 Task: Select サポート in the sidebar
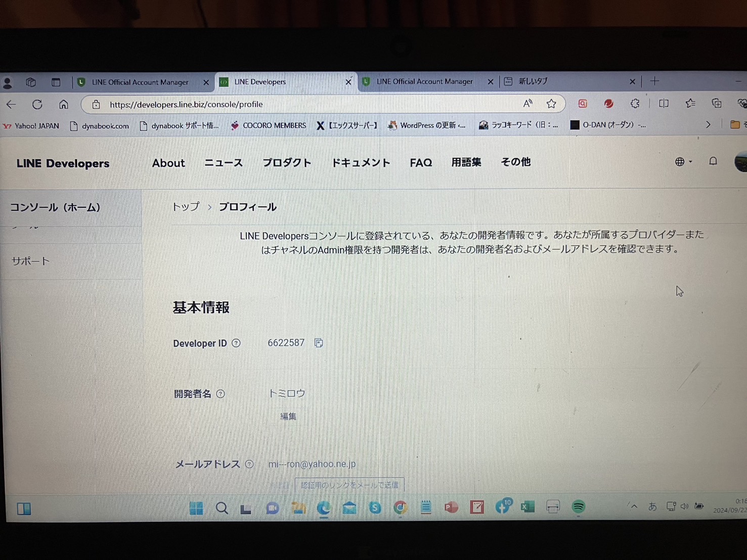click(71, 261)
